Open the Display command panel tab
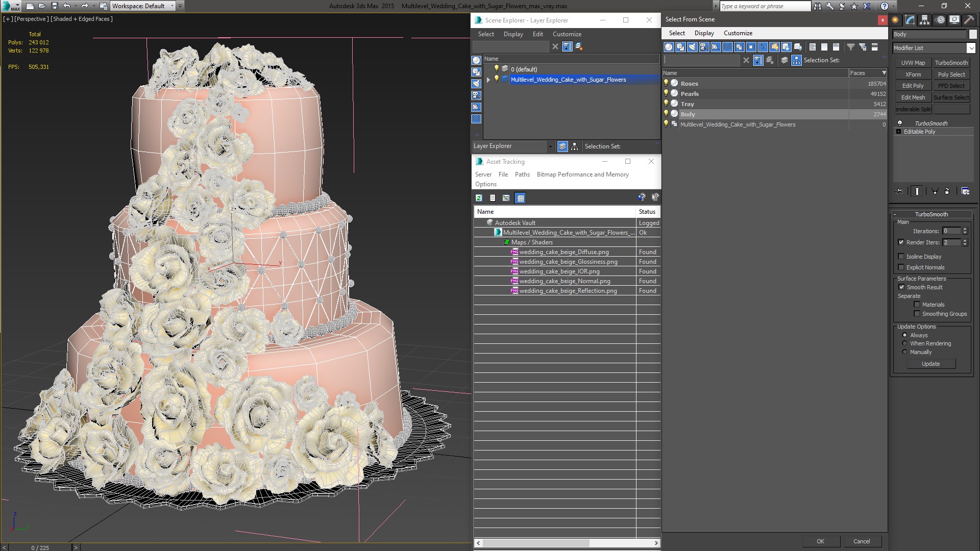 pos(954,20)
